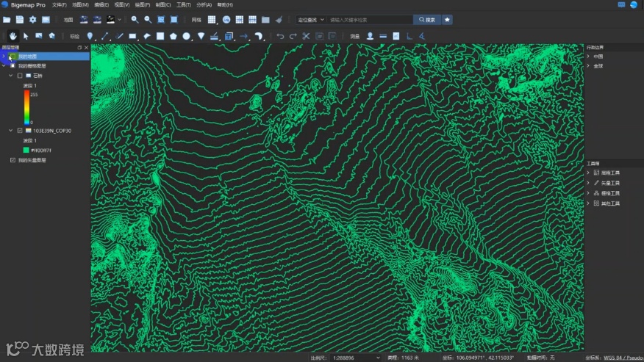Select the placemark pin drawing tool
The width and height of the screenshot is (644, 362).
tap(90, 35)
